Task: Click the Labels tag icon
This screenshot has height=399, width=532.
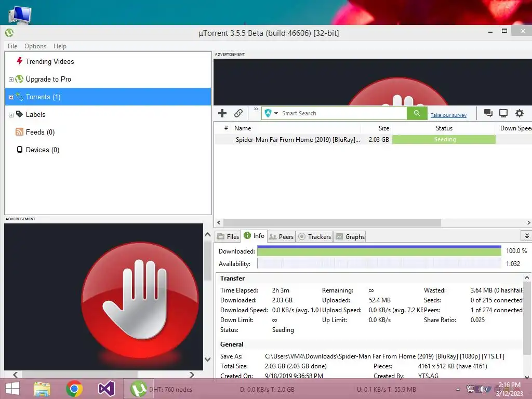Action: pyautogui.click(x=19, y=114)
